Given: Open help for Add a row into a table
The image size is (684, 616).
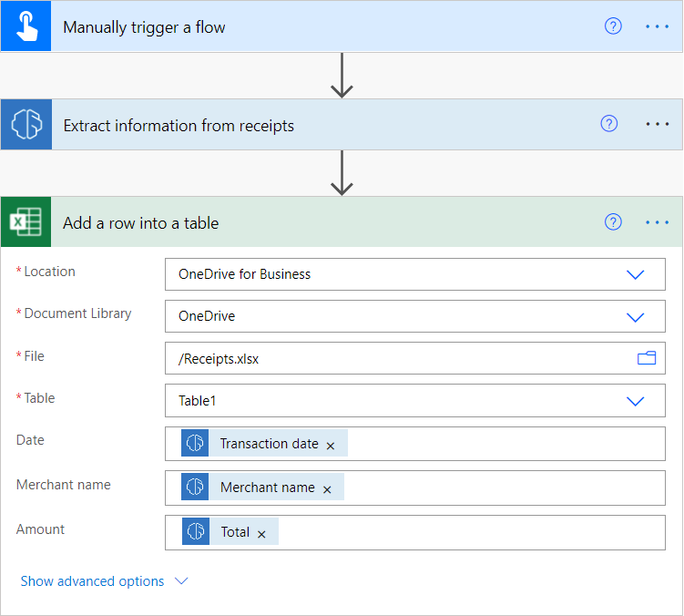Looking at the screenshot, I should (x=613, y=222).
